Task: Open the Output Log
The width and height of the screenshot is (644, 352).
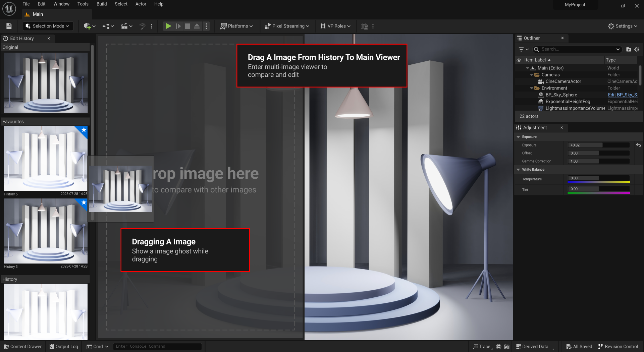Action: coord(64,347)
